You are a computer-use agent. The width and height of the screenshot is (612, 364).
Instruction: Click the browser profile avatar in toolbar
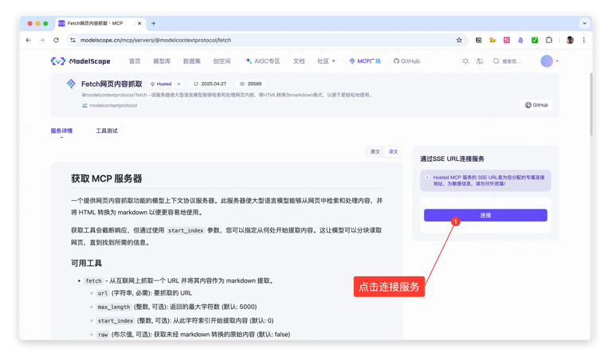coord(570,40)
